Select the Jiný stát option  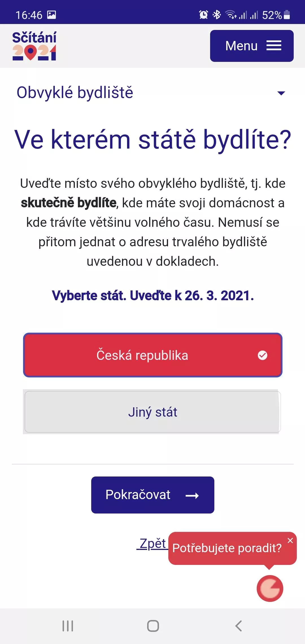click(152, 412)
